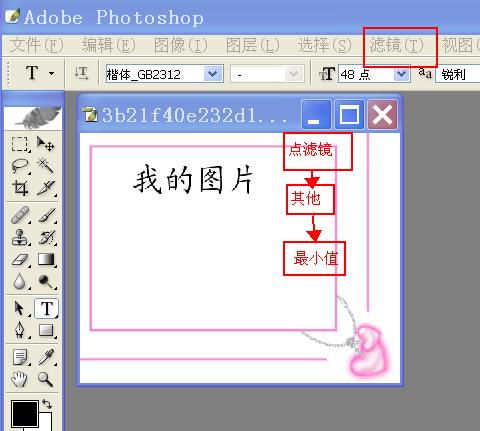Open the Type tool preset picker arrow

click(x=51, y=73)
